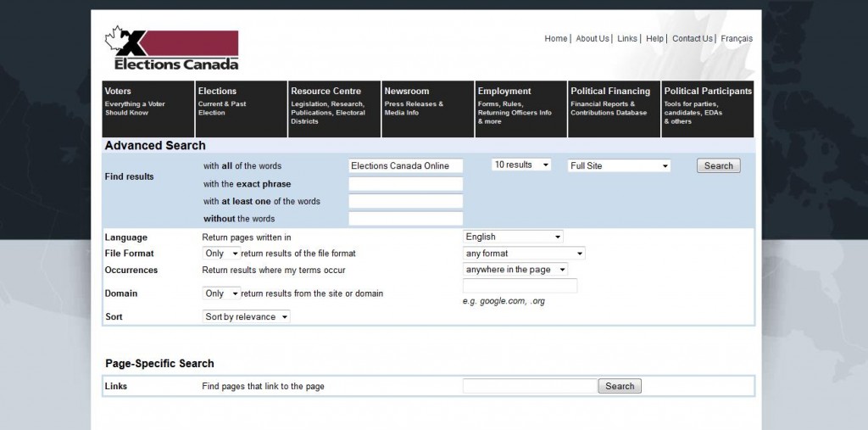The image size is (868, 430).
Task: Click the Links page URL input field
Action: (x=530, y=386)
